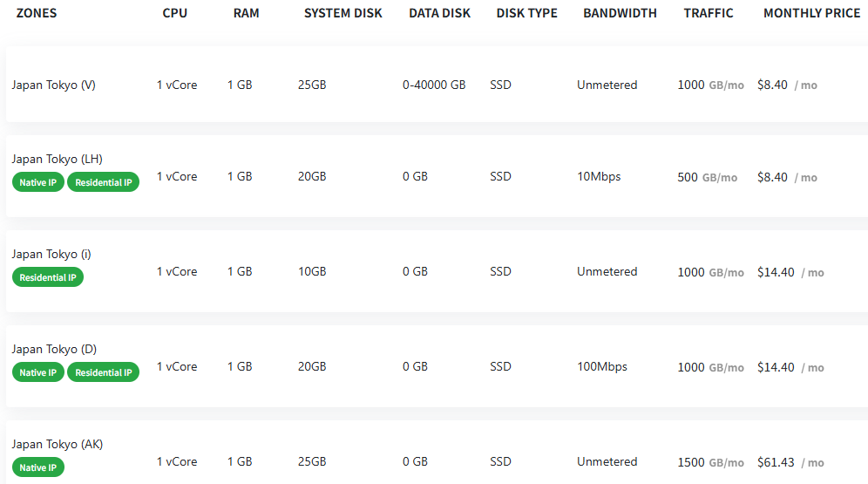Image resolution: width=868 pixels, height=484 pixels.
Task: Click the BANDWIDTH column header
Action: click(x=620, y=13)
